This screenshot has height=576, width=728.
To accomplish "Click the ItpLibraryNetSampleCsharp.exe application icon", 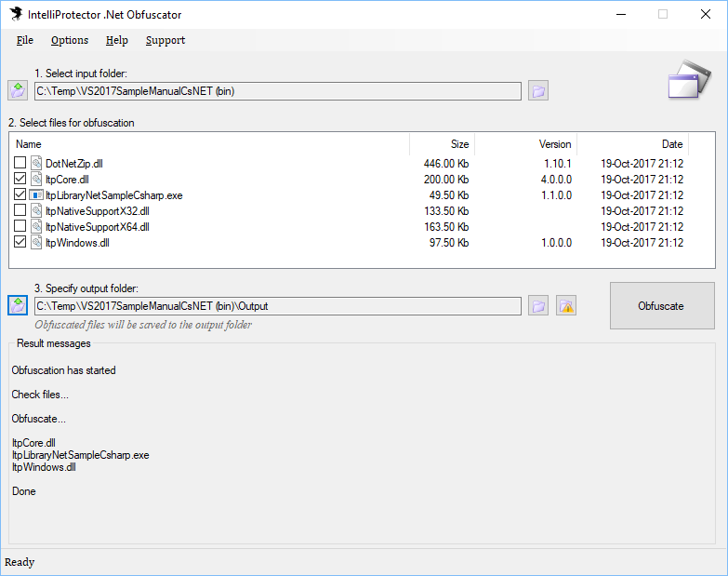I will [x=36, y=194].
